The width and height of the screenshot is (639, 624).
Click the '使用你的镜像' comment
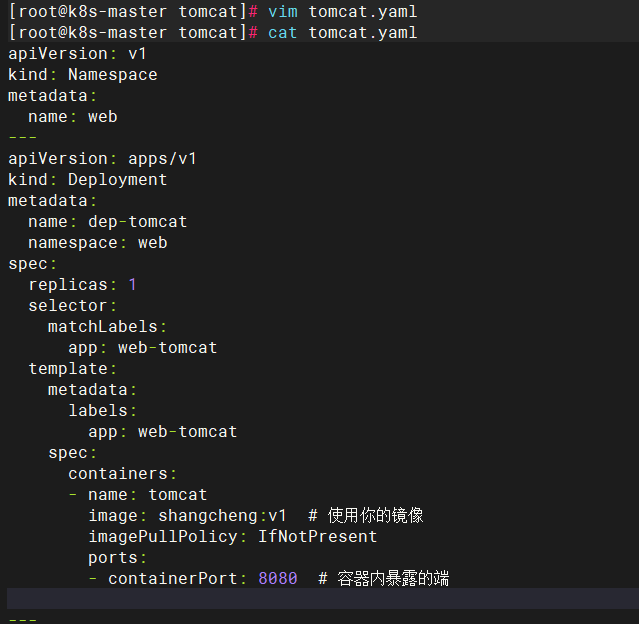[376, 516]
